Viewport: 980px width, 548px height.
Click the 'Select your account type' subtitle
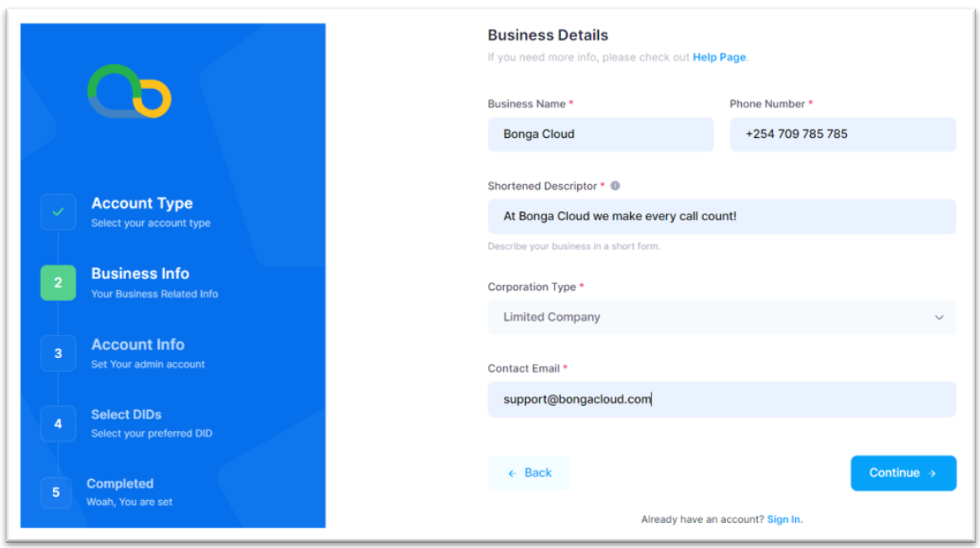pyautogui.click(x=151, y=224)
